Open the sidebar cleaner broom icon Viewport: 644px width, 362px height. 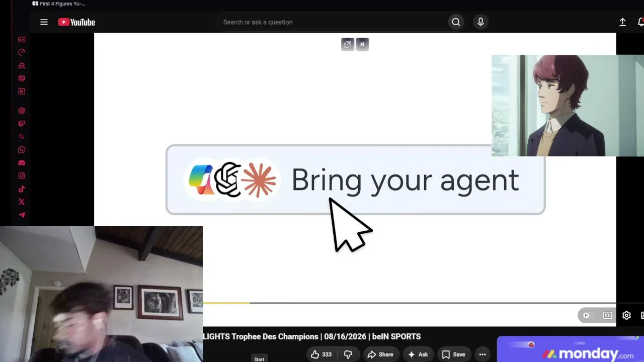coord(22,65)
